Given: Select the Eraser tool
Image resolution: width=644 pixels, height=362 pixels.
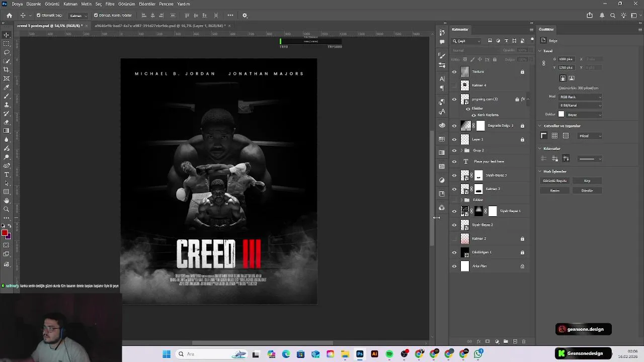Looking at the screenshot, I should tap(7, 122).
